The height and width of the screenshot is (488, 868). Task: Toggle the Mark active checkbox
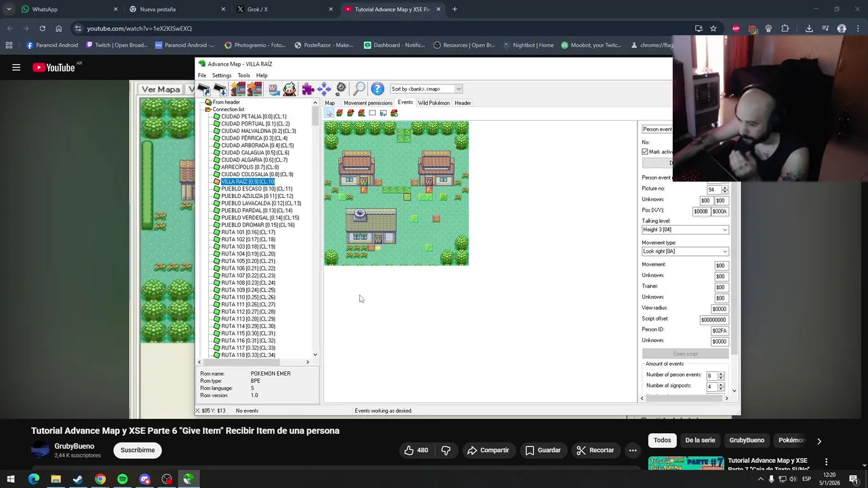645,152
